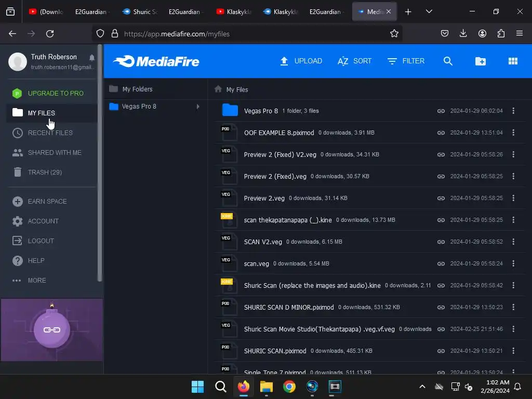Open the clock showing 1:02 AM
Screen dimensions: 532x399
point(495,387)
